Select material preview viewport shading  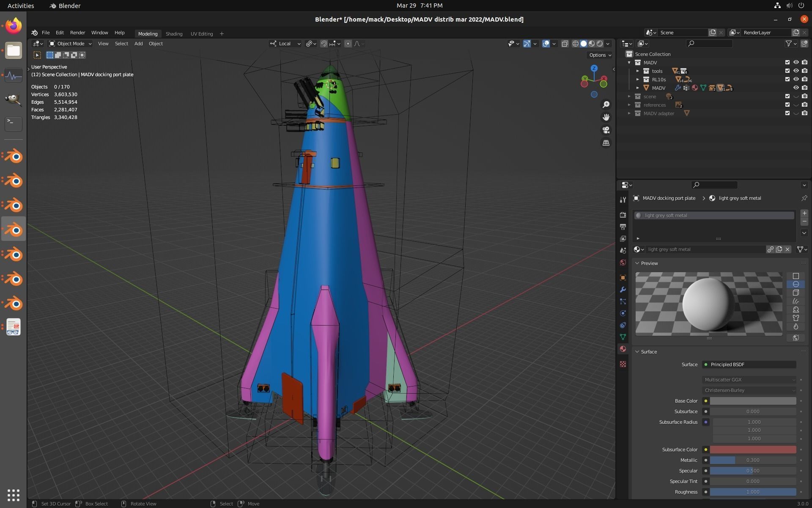(x=592, y=44)
